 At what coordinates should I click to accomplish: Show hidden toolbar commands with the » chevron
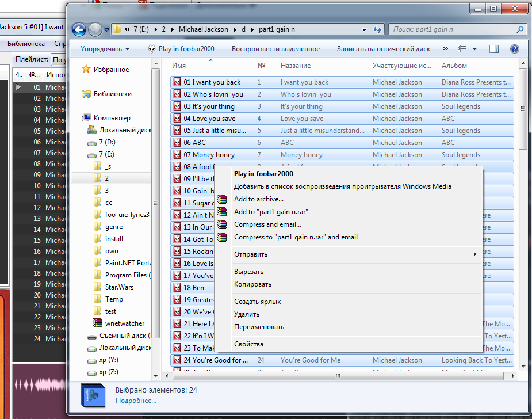(x=446, y=49)
